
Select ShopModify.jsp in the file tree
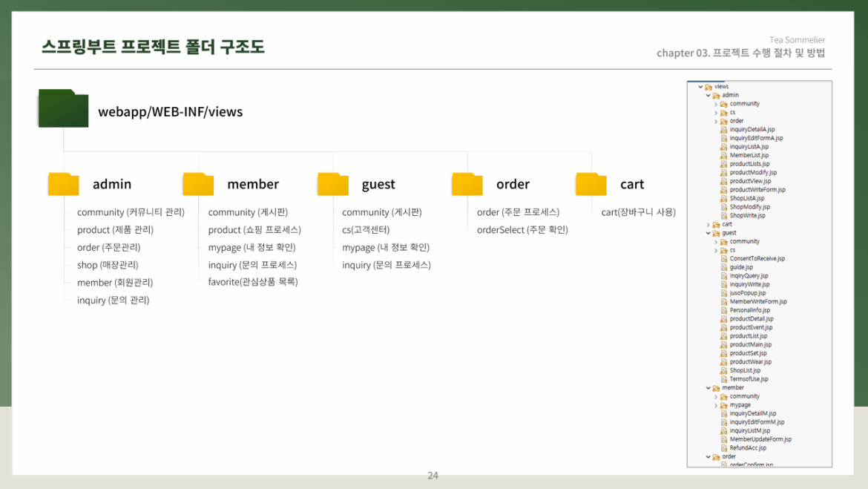[x=749, y=207]
